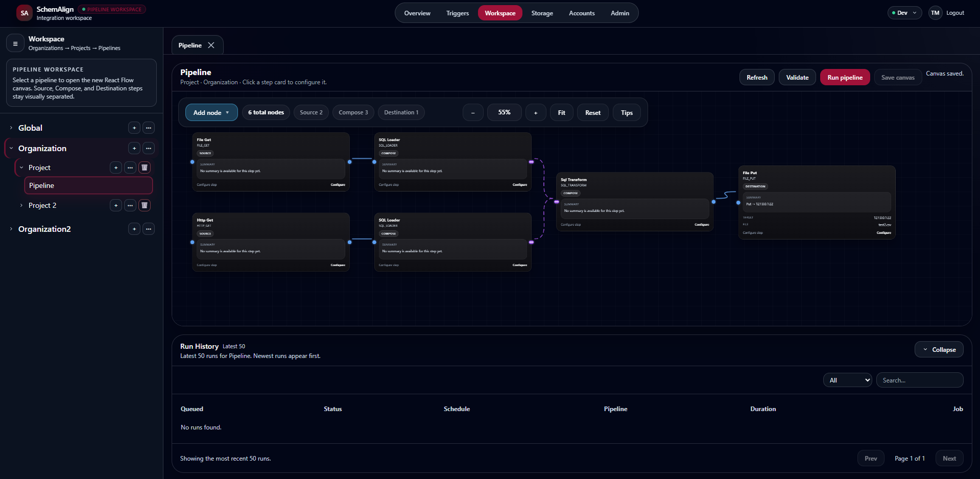Select the Workspace nav tab
Screen dimensions: 980x479
[x=500, y=13]
